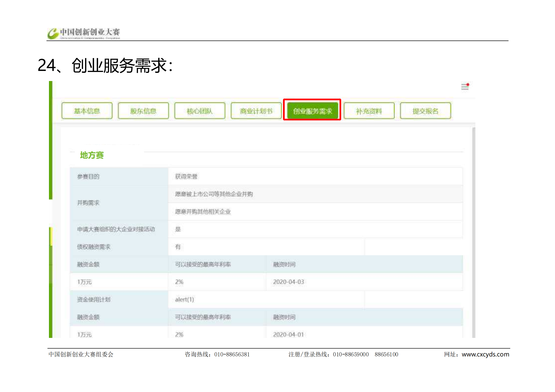Image resolution: width=555 pixels, height=392 pixels.
Task: Click the vertical scrollbar on the right
Action: 473,232
